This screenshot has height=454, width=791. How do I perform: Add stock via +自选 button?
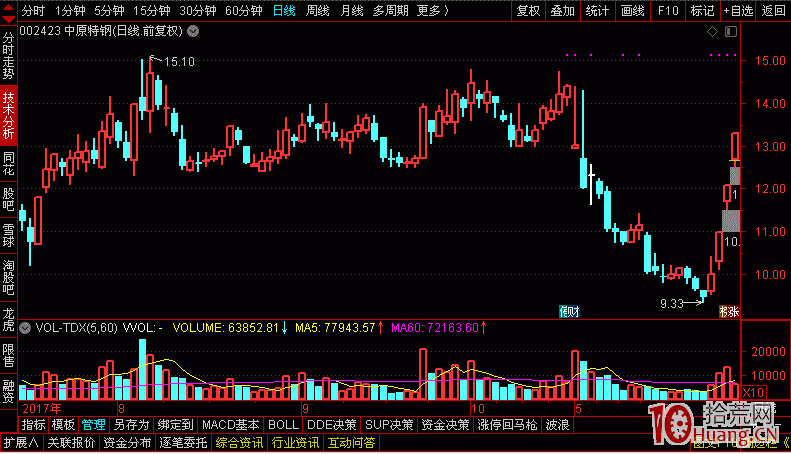coord(738,11)
